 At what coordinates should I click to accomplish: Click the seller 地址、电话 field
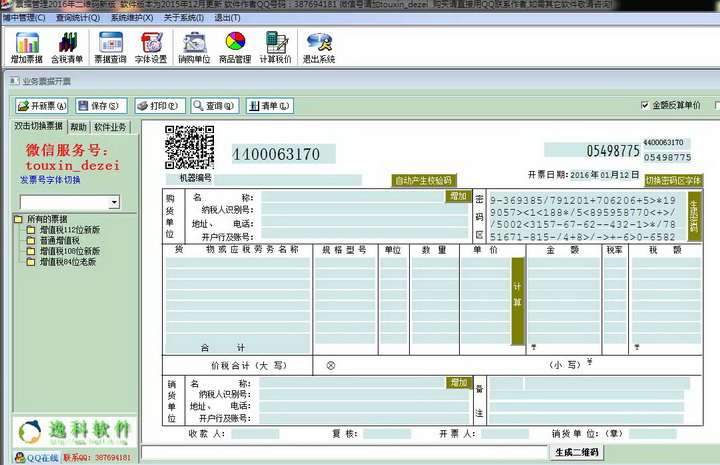[x=364, y=407]
